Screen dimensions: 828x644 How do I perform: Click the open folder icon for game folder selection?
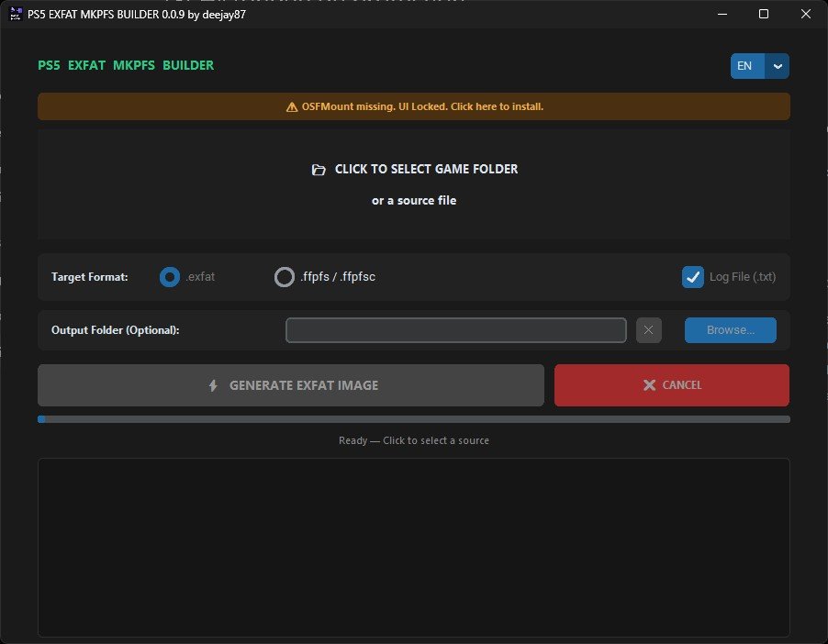coord(319,170)
